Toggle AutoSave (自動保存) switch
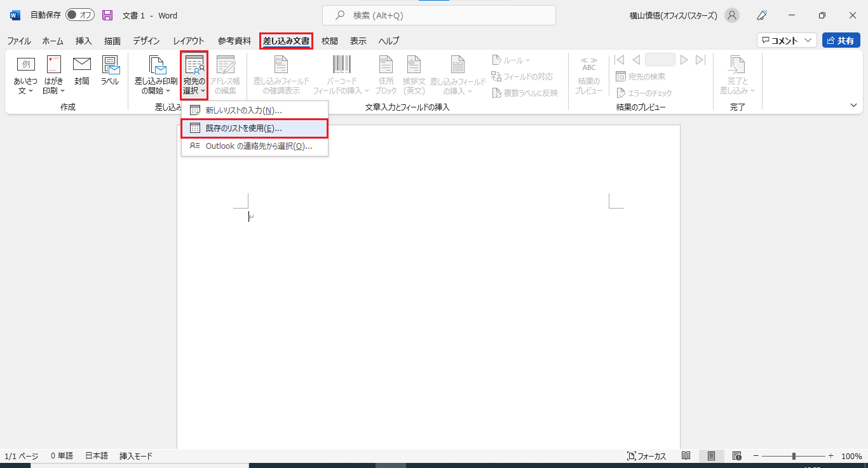Image resolution: width=868 pixels, height=468 pixels. tap(79, 15)
